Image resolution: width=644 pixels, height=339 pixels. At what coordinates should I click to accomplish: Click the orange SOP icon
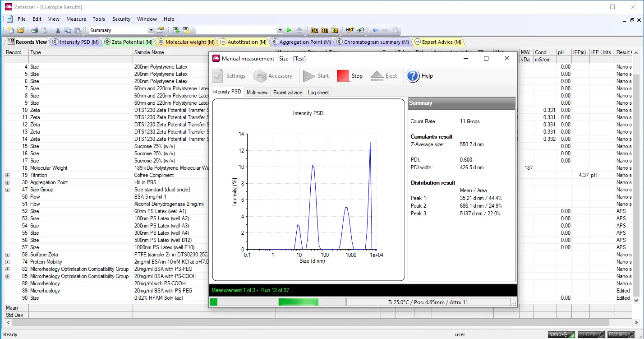(x=314, y=30)
